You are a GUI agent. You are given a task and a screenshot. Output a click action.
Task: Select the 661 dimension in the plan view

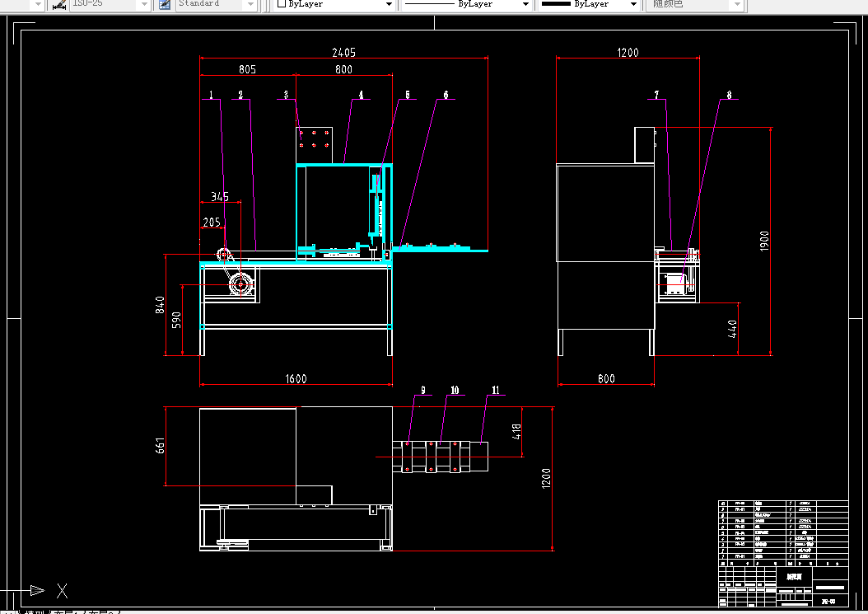tap(160, 446)
